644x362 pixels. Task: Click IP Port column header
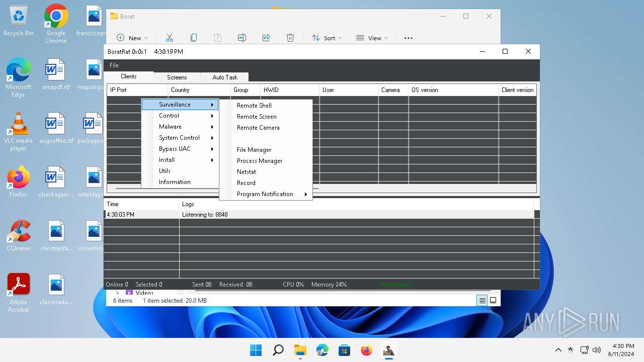pos(137,90)
